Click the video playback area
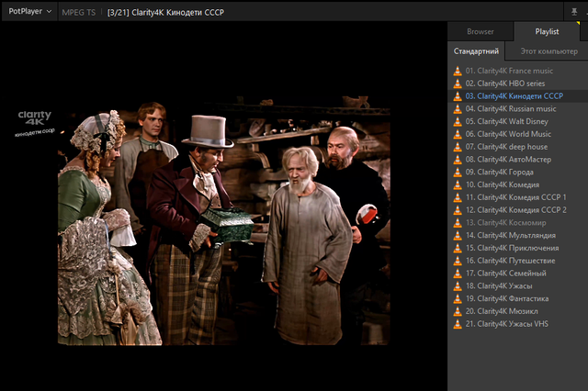The height and width of the screenshot is (391, 588). (224, 206)
